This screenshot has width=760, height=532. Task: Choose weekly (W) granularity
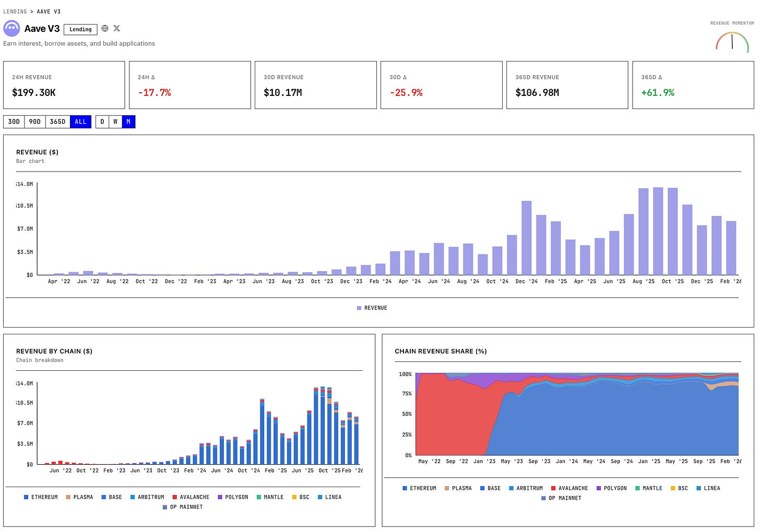115,122
